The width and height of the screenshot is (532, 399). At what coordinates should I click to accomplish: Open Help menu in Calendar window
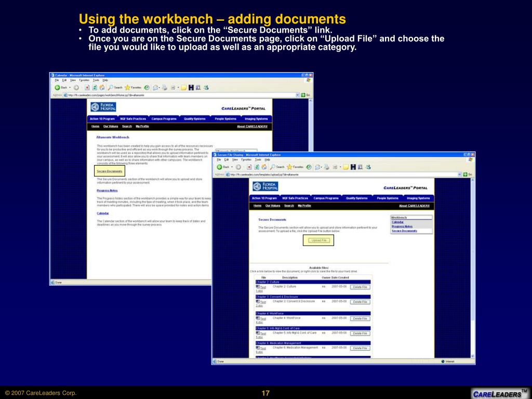tap(105, 81)
